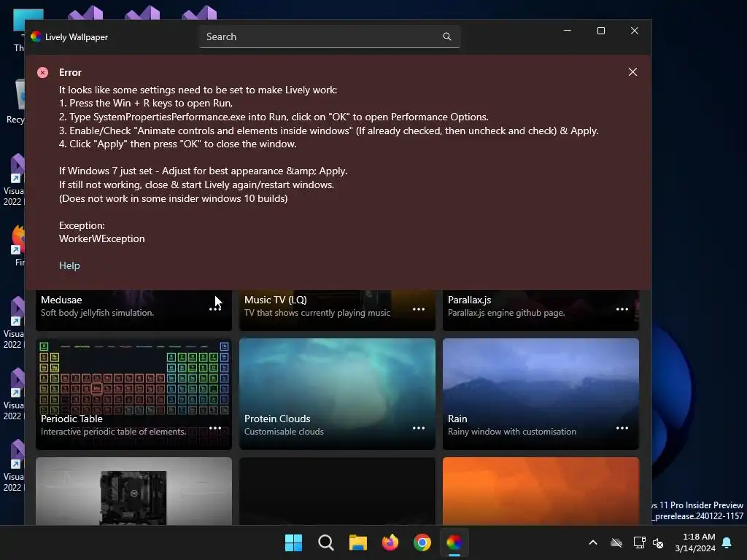Select the orange gradient wallpaper thumbnail
This screenshot has width=747, height=560.
coord(541,491)
